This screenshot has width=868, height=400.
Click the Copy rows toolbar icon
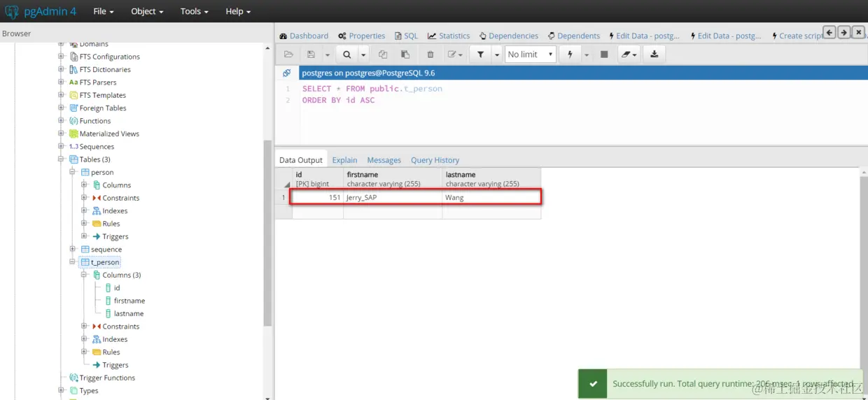[383, 55]
